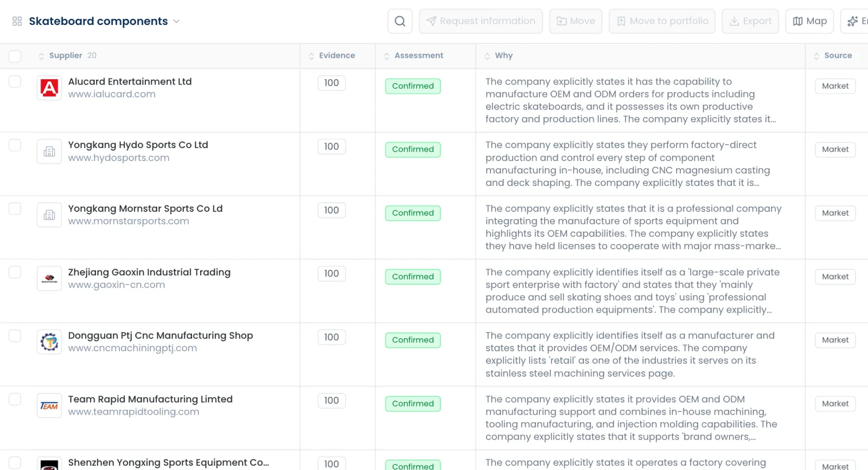This screenshot has height=470, width=868.
Task: Click the sparkle Enrich button at the toolbar edge
Action: (856, 21)
